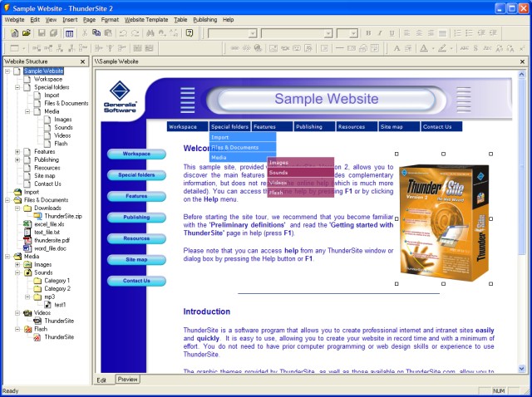Click the Special folders oval sidebar button
The height and width of the screenshot is (397, 532).
click(x=136, y=175)
